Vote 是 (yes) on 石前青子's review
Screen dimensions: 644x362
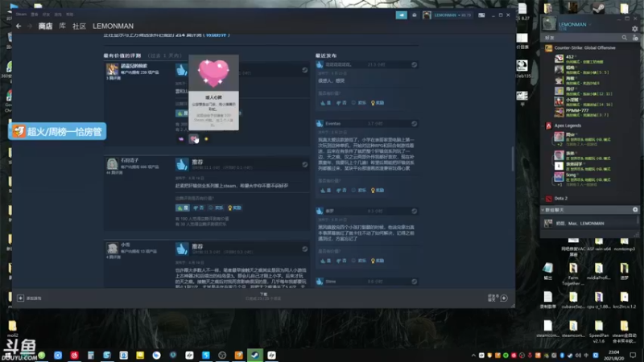pos(183,208)
